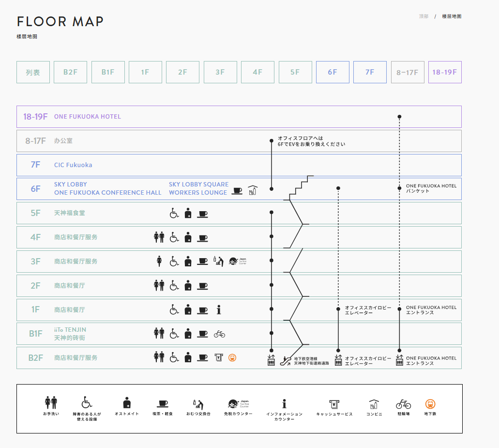Click the cash service icon on B2F row
The width and height of the screenshot is (499, 448).
[x=218, y=358]
